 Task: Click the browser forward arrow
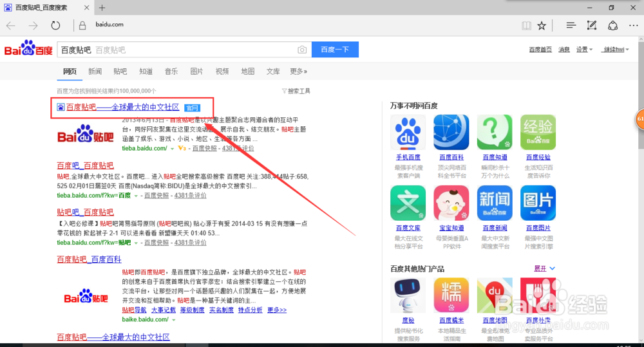[x=33, y=26]
